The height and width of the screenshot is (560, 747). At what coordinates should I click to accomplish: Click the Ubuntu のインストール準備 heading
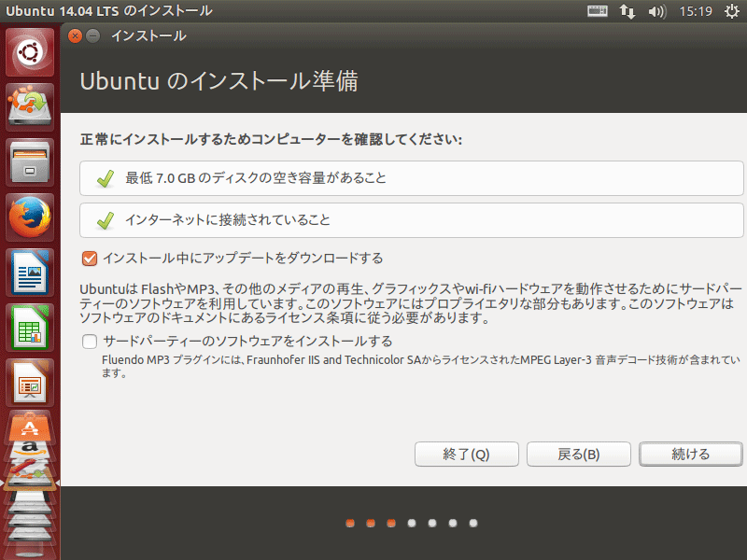pos(219,81)
